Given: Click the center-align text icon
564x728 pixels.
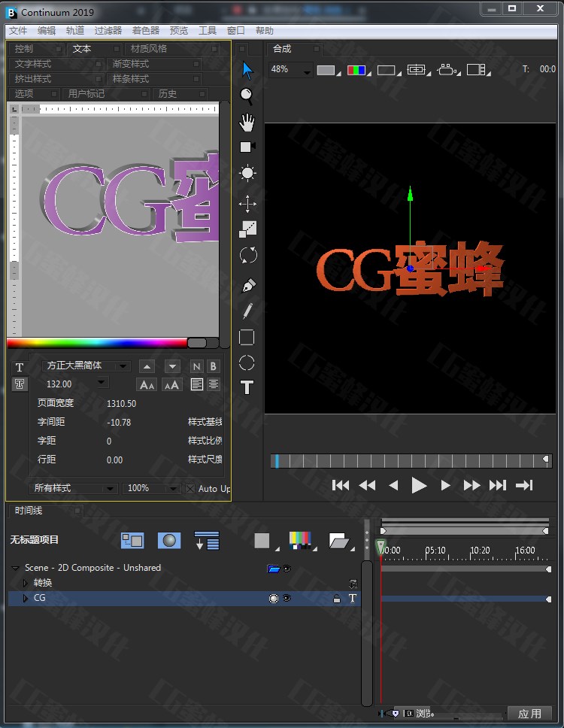Looking at the screenshot, I should [214, 384].
